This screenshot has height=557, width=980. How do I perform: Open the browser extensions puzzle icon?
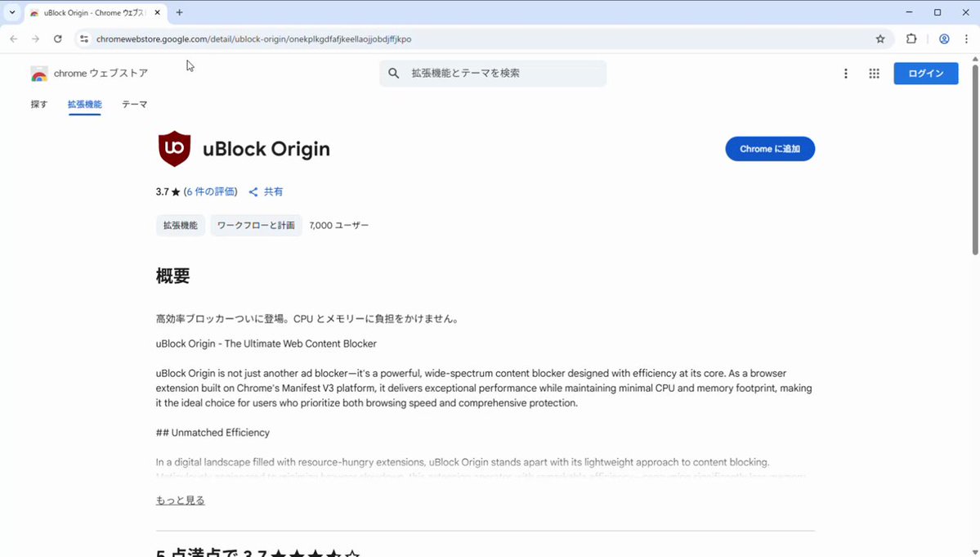911,38
